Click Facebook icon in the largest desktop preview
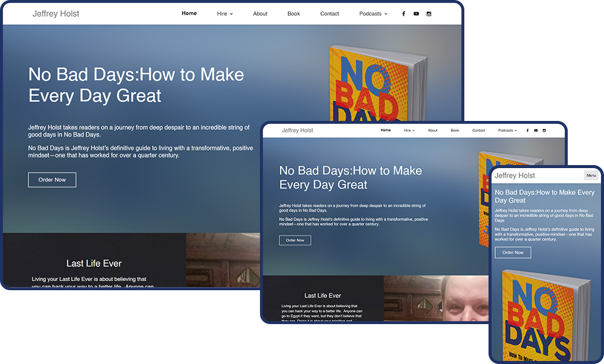Screen dimensions: 604x364 pyautogui.click(x=403, y=14)
